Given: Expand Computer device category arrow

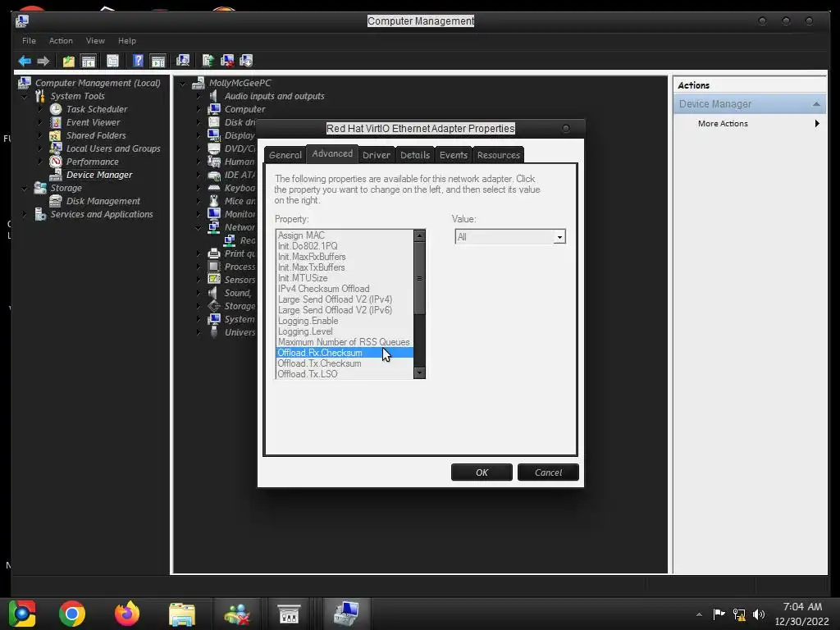Looking at the screenshot, I should 199,109.
